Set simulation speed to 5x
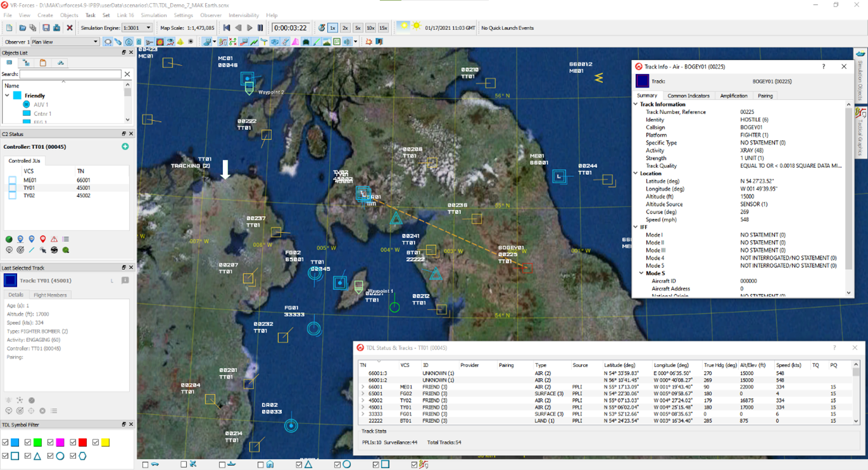This screenshot has width=868, height=470. coord(358,28)
